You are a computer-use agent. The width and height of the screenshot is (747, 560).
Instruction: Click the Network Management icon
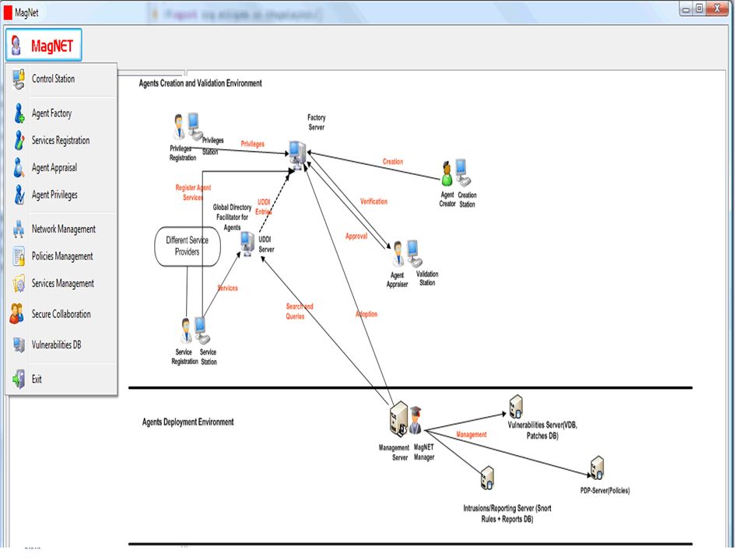tap(19, 229)
